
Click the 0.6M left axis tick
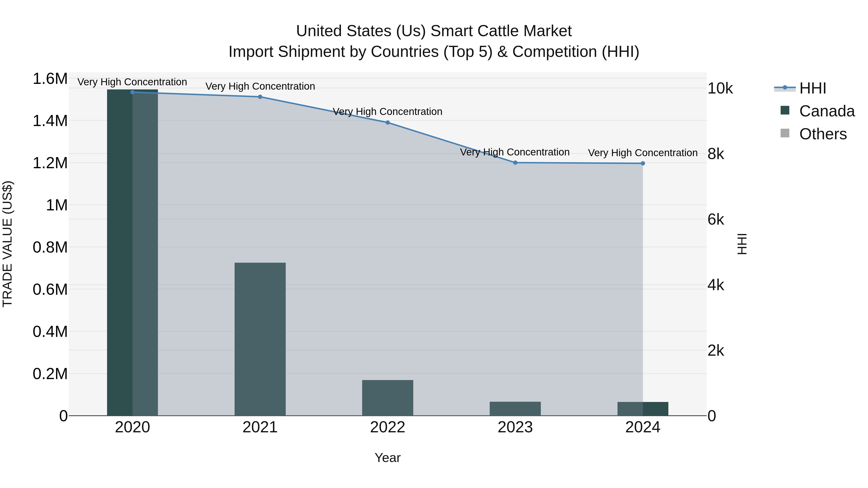pyautogui.click(x=50, y=289)
